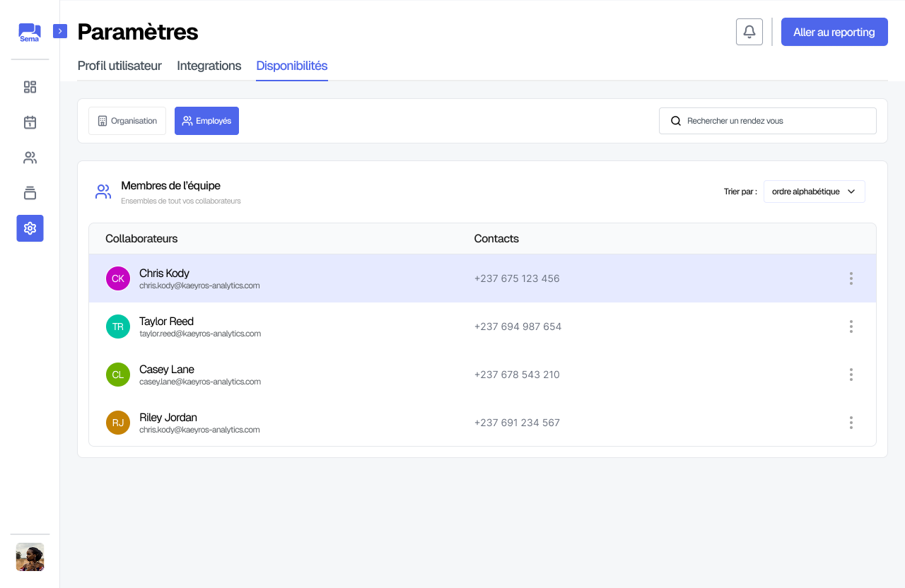Viewport: 905px width, 588px height.
Task: Open the three-dot menu for Riley Jordan
Action: [851, 423]
